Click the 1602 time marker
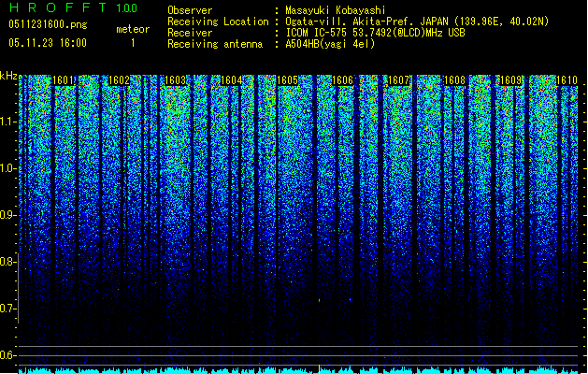This screenshot has width=588, height=374. click(x=119, y=80)
